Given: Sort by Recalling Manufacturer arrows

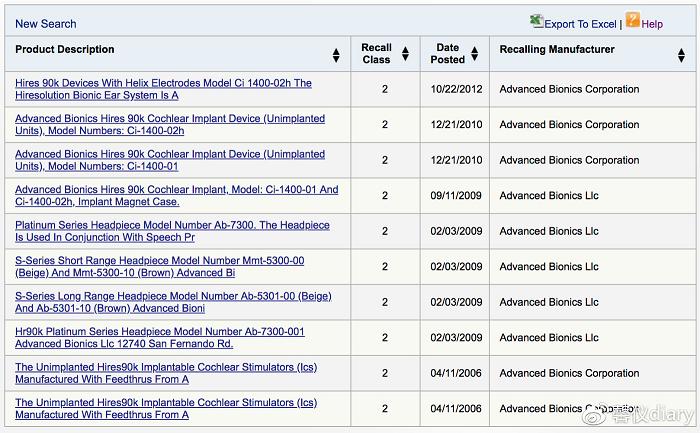Looking at the screenshot, I should pyautogui.click(x=681, y=55).
